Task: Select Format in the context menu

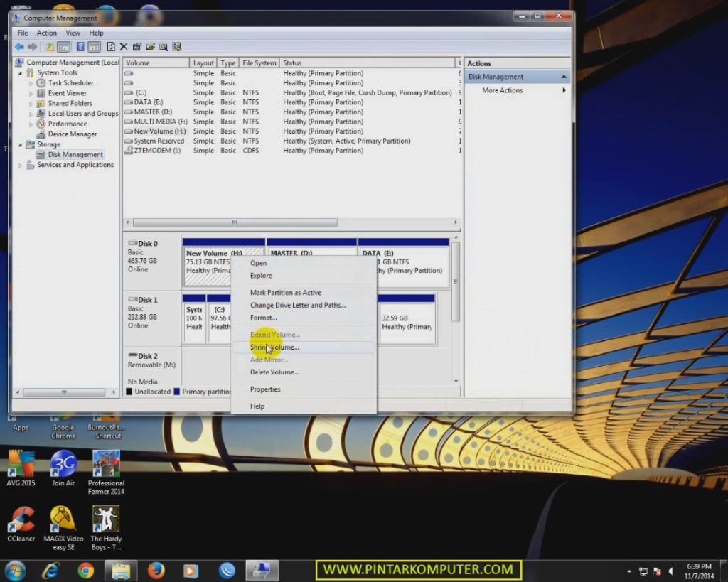Action: [x=304, y=318]
